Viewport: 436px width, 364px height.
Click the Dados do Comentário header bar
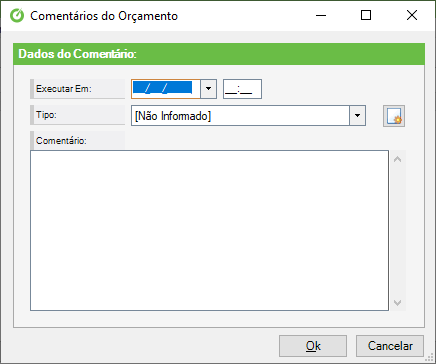(x=219, y=54)
